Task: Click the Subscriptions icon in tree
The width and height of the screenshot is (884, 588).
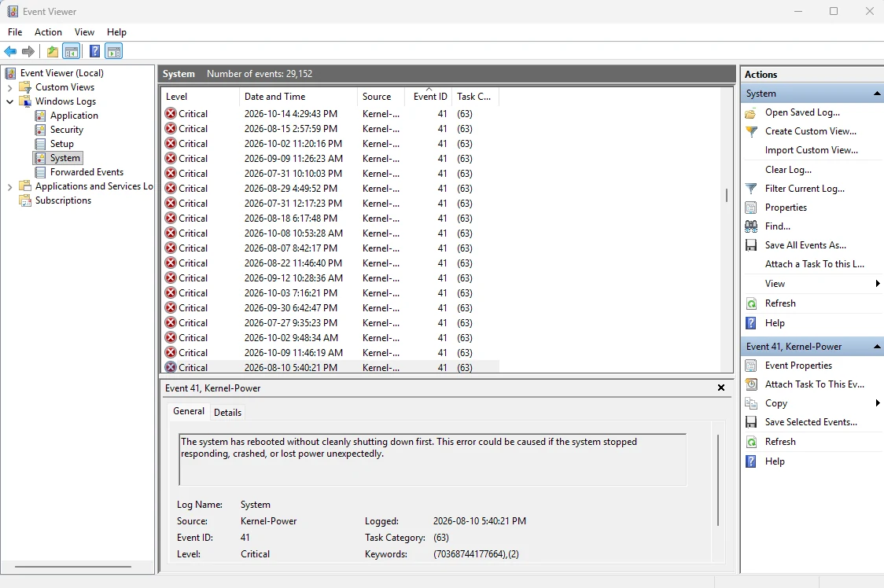Action: (25, 200)
